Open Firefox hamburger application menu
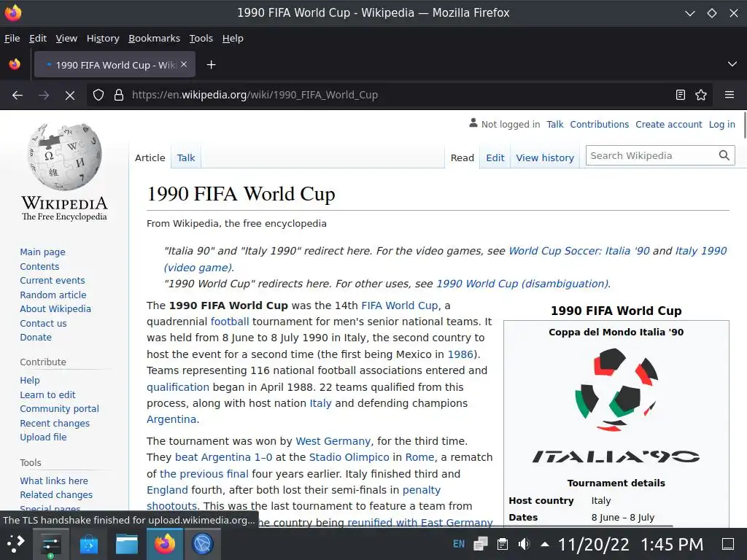The image size is (747, 560). (x=729, y=95)
